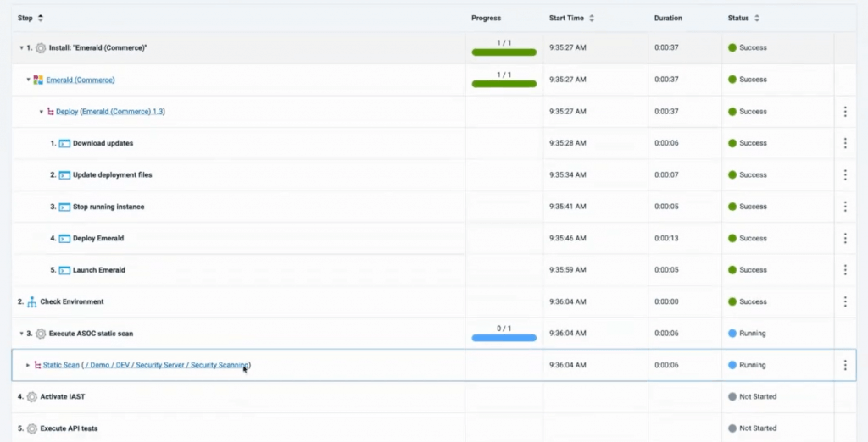868x442 pixels.
Task: Collapse step 1 Install Emerald (Commerce)
Action: 22,48
